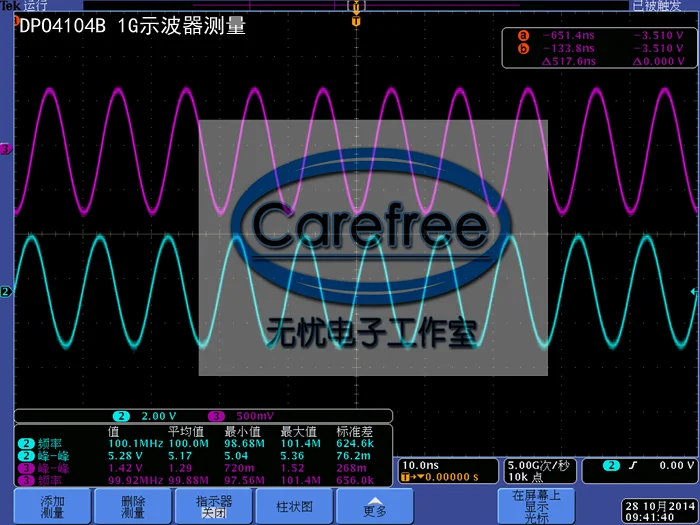Click channel 2 badge next to 2.00 V

pos(121,416)
